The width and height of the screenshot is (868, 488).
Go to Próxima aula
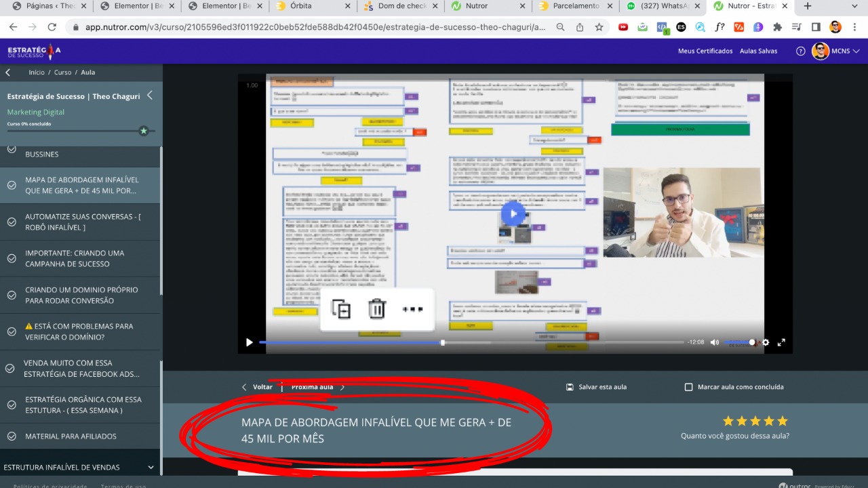tap(318, 387)
